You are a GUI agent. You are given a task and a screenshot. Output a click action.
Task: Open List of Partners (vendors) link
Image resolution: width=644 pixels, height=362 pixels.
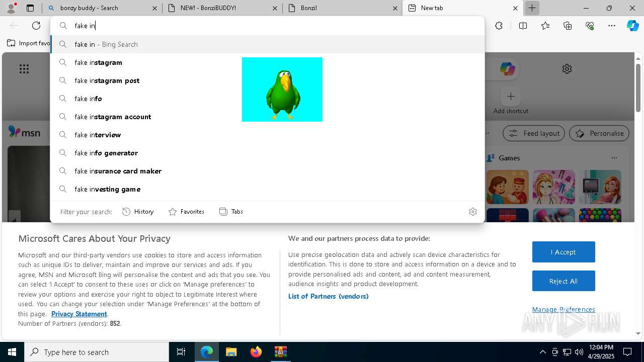pyautogui.click(x=328, y=296)
